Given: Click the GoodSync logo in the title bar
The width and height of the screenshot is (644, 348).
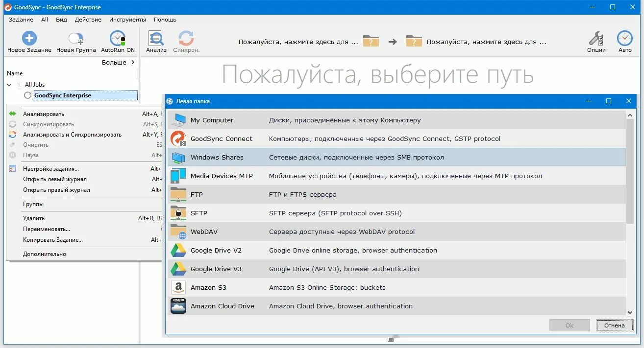Looking at the screenshot, I should [7, 7].
